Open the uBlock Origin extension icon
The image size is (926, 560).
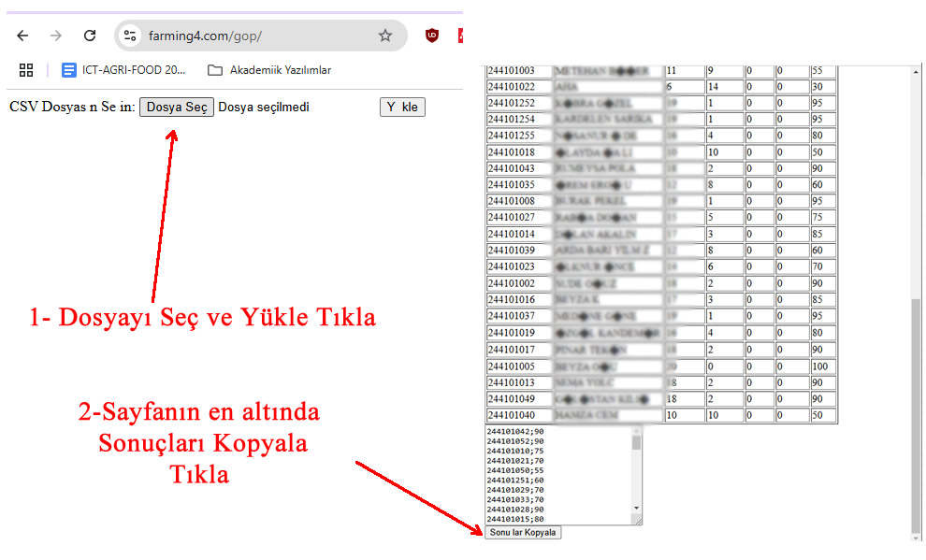[x=431, y=36]
